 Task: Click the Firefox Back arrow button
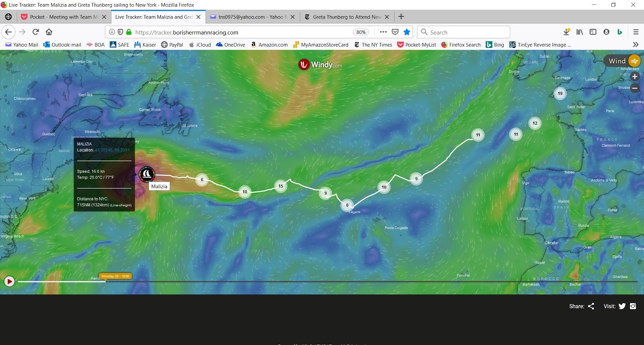point(8,32)
